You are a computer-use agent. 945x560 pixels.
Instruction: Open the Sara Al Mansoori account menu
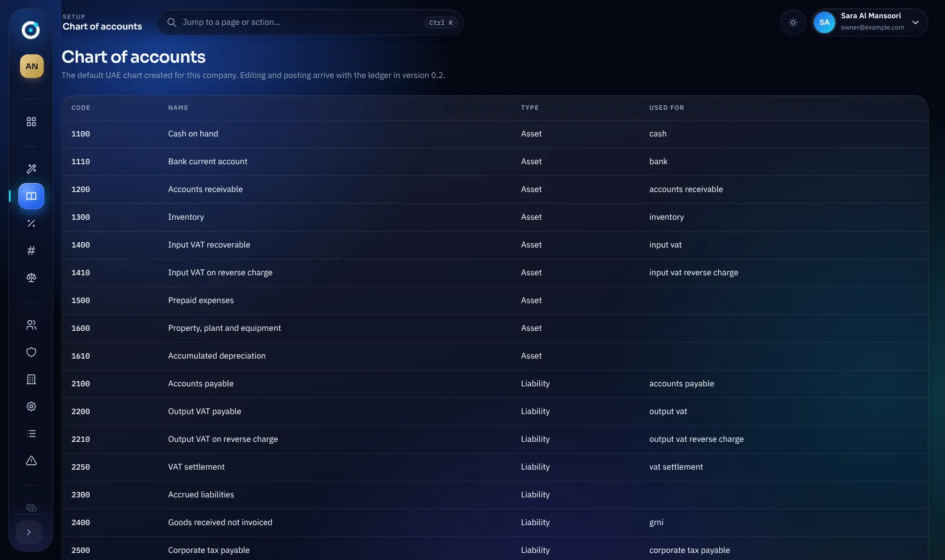(869, 22)
